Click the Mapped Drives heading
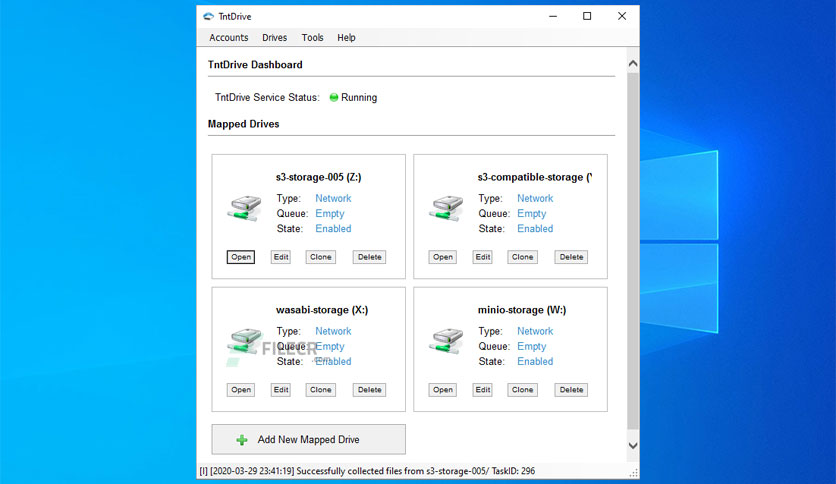This screenshot has height=484, width=836. pyautogui.click(x=244, y=124)
